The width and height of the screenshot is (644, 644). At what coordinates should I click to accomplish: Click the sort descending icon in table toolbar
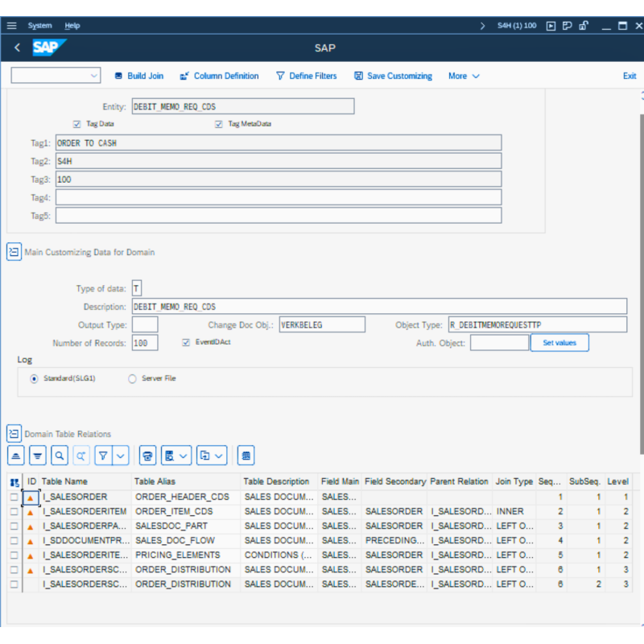pos(38,456)
